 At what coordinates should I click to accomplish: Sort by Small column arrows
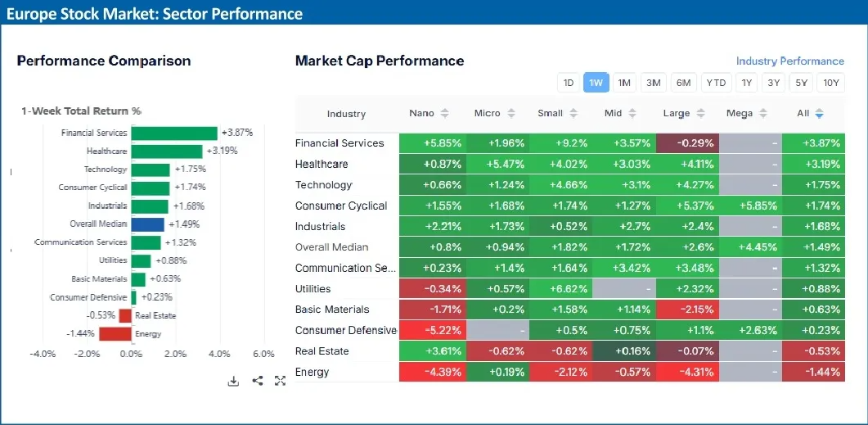[576, 114]
